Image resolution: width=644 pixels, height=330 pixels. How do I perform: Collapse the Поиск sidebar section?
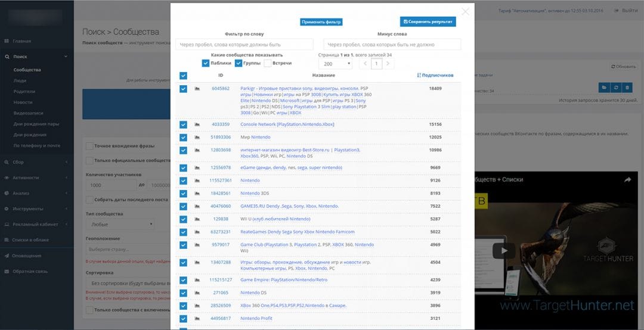(x=36, y=57)
